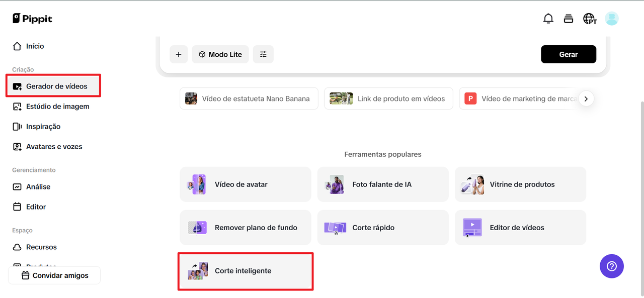Click the purple help question mark
This screenshot has width=644, height=298.
611,266
